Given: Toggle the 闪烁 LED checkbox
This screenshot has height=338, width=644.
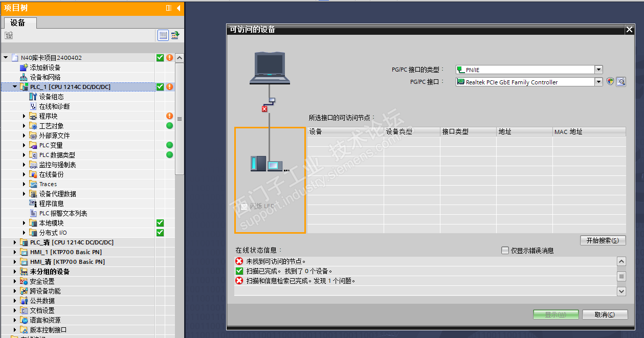Looking at the screenshot, I should (x=244, y=206).
